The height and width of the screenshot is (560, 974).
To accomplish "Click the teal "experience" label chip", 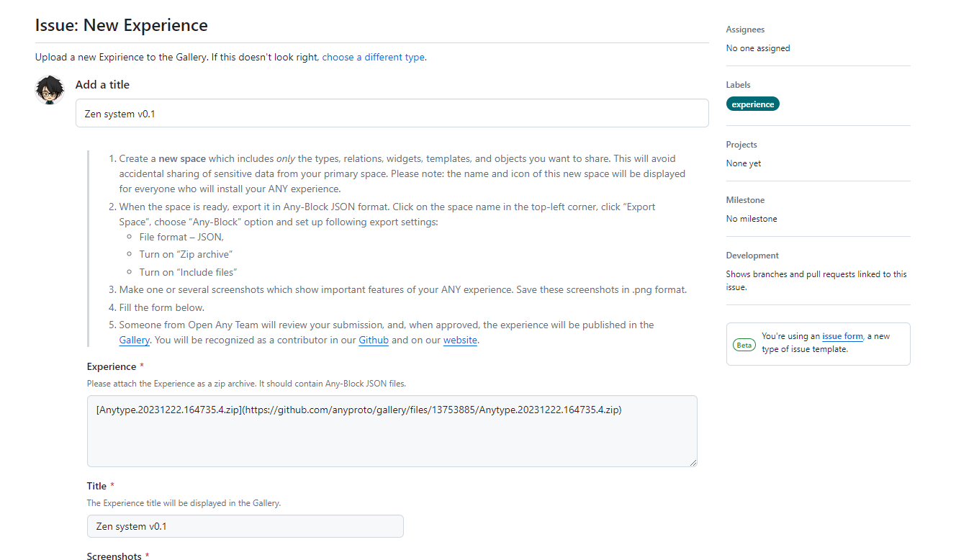I will click(x=752, y=104).
